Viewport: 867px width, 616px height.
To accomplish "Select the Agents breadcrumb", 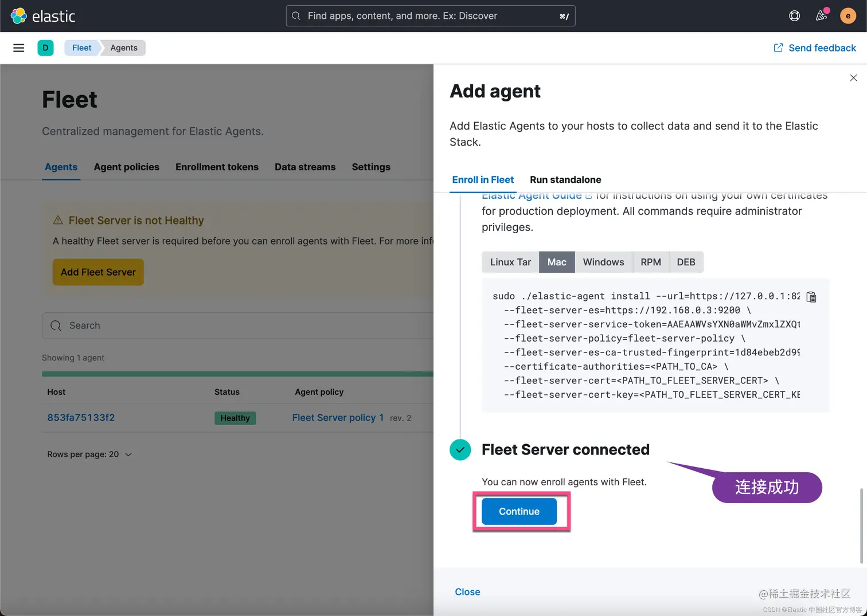I will coord(124,48).
